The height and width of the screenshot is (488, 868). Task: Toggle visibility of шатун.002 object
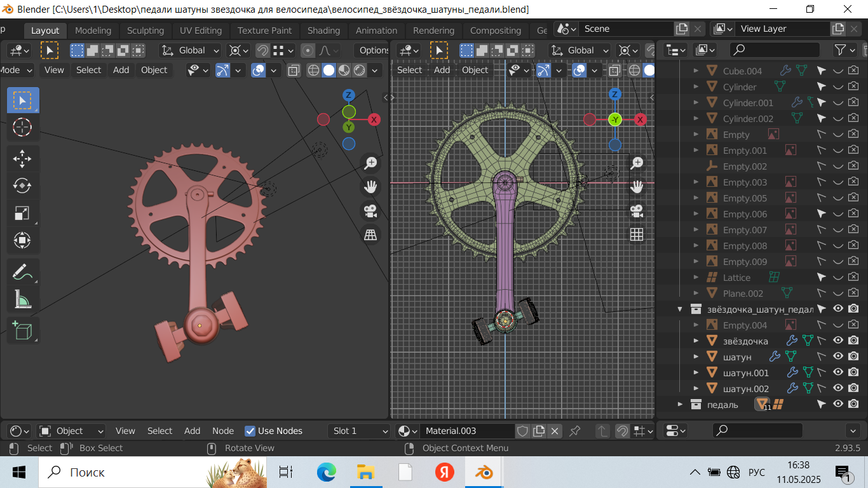[838, 388]
